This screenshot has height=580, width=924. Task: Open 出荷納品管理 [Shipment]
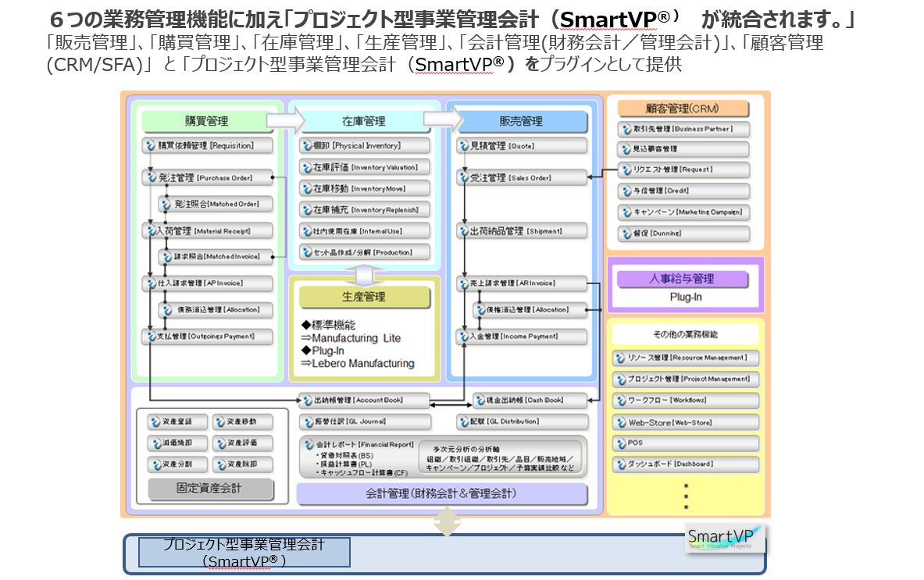tap(522, 231)
